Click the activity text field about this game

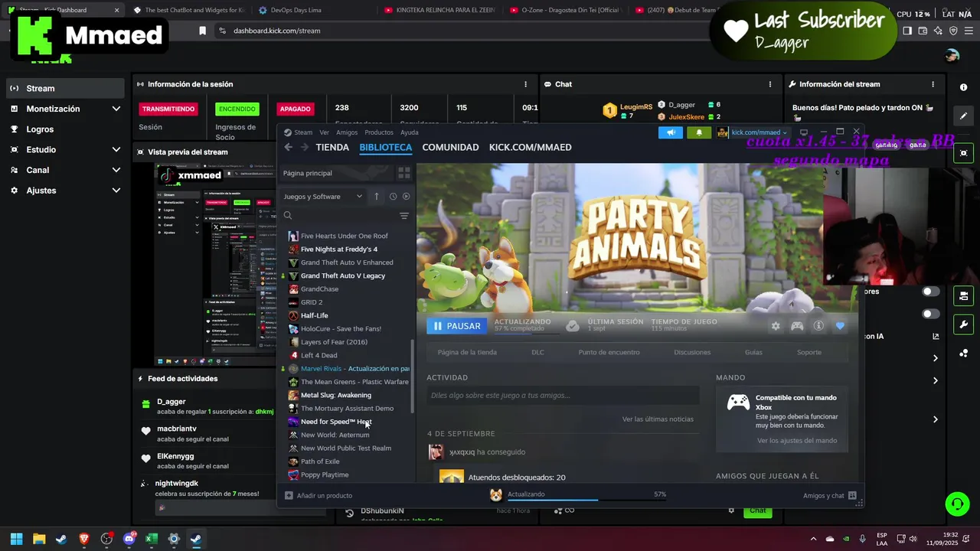pyautogui.click(x=563, y=395)
